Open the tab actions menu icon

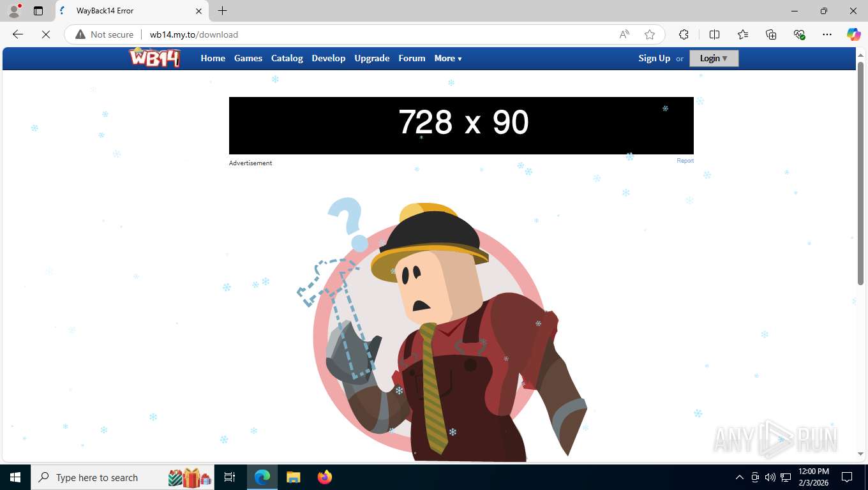pyautogui.click(x=38, y=11)
